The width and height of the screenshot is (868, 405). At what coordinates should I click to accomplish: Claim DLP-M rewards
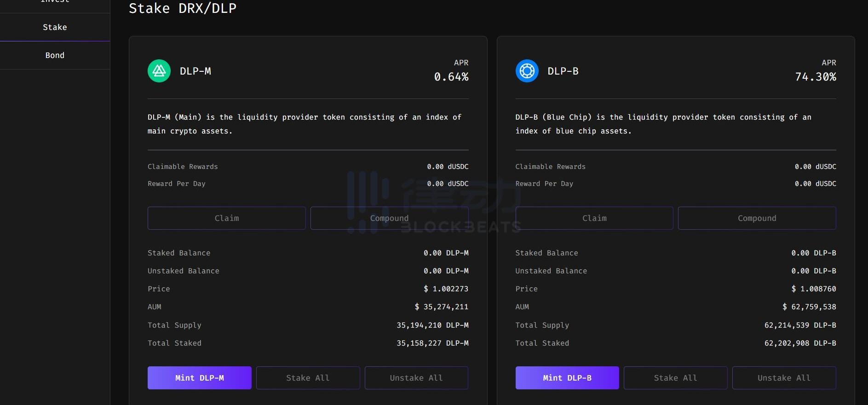point(226,218)
